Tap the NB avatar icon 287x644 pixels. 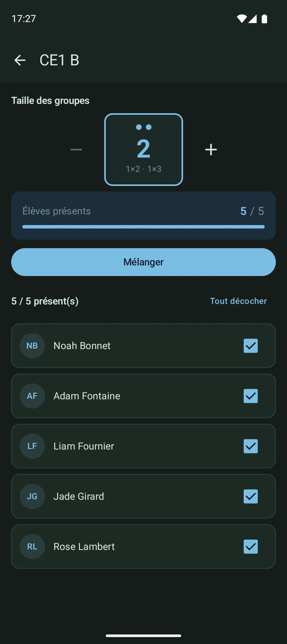pos(32,346)
